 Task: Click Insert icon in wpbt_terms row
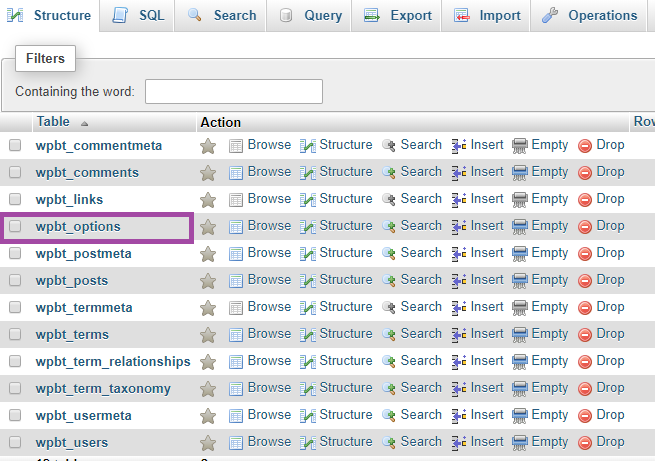[460, 335]
